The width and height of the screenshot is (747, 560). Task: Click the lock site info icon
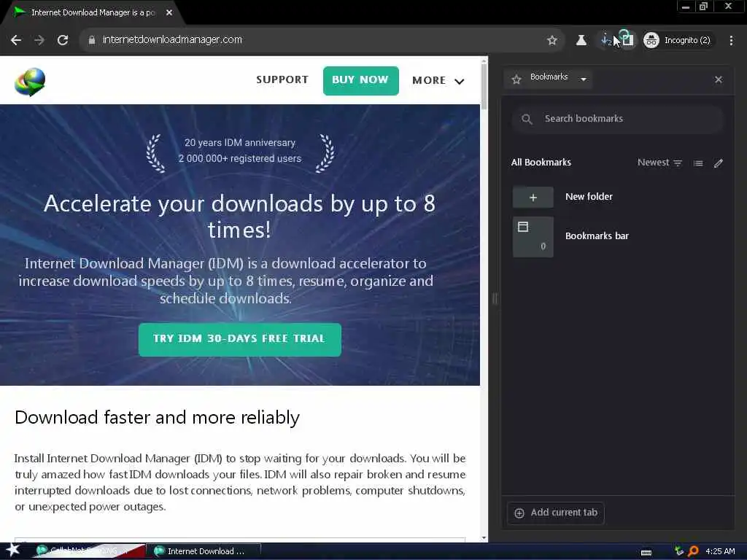tap(92, 40)
